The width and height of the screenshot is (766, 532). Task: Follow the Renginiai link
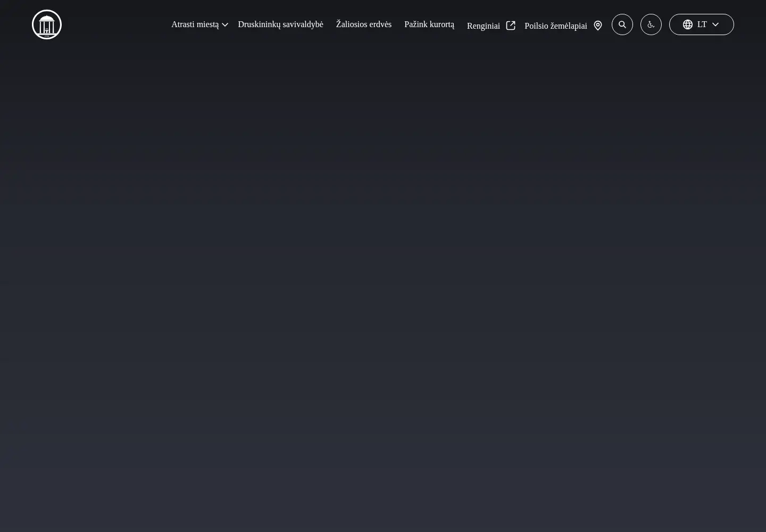(484, 26)
